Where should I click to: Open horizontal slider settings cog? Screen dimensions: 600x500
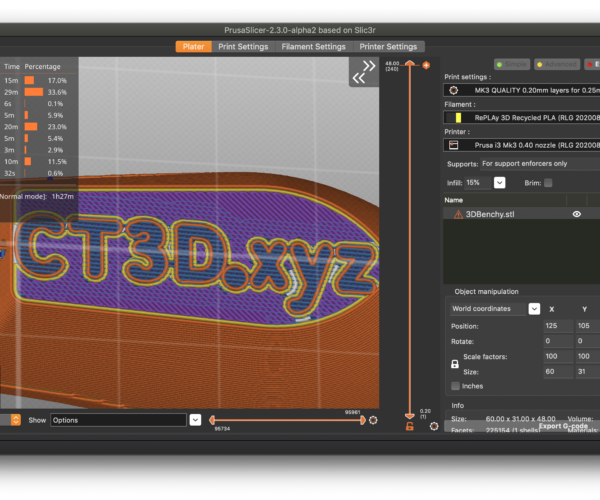(x=373, y=420)
